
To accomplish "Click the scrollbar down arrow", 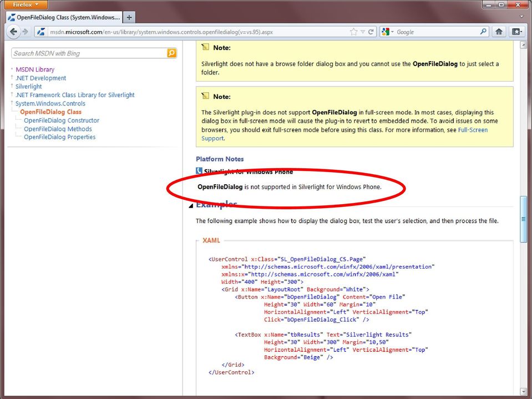I will (524, 392).
